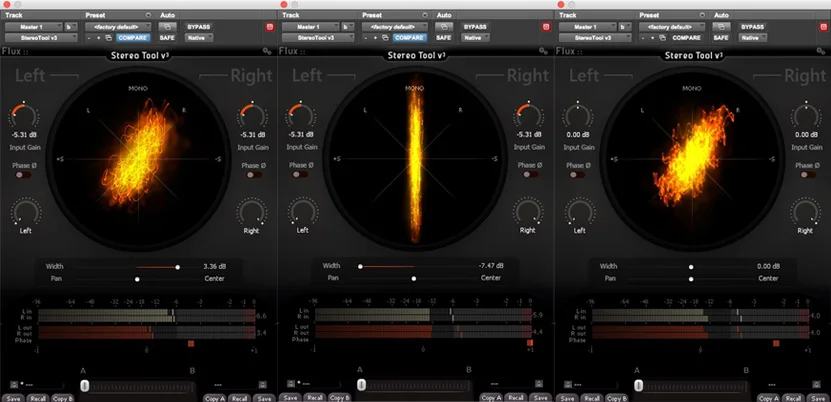Viewport: 831px width, 402px height.
Task: Open automation enable icon in middle plugin window
Action: pyautogui.click(x=444, y=26)
